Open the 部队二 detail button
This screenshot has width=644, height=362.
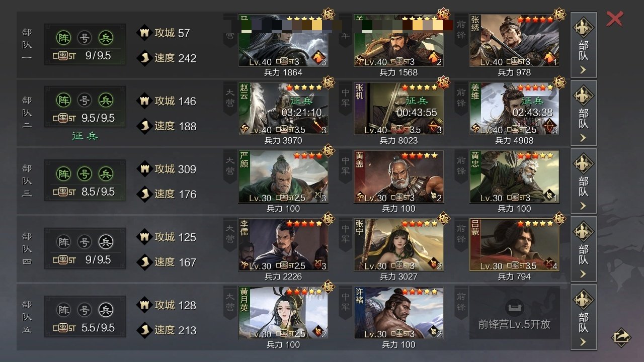coord(584,113)
